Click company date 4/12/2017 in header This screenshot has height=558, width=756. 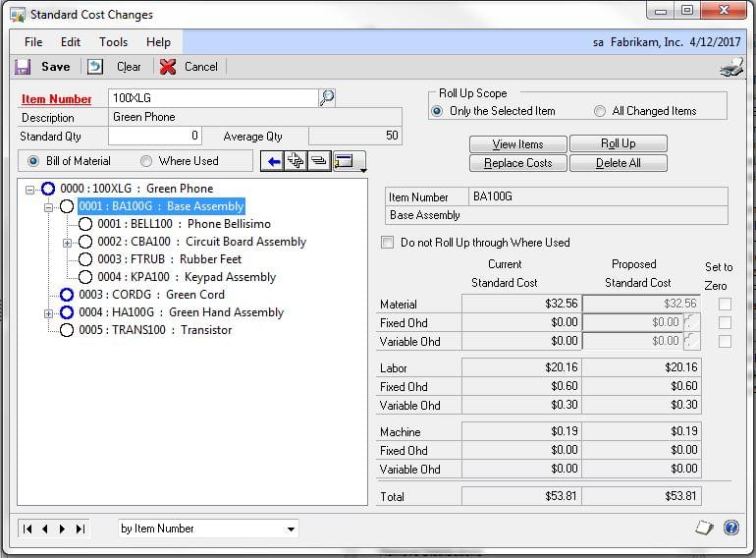point(715,42)
